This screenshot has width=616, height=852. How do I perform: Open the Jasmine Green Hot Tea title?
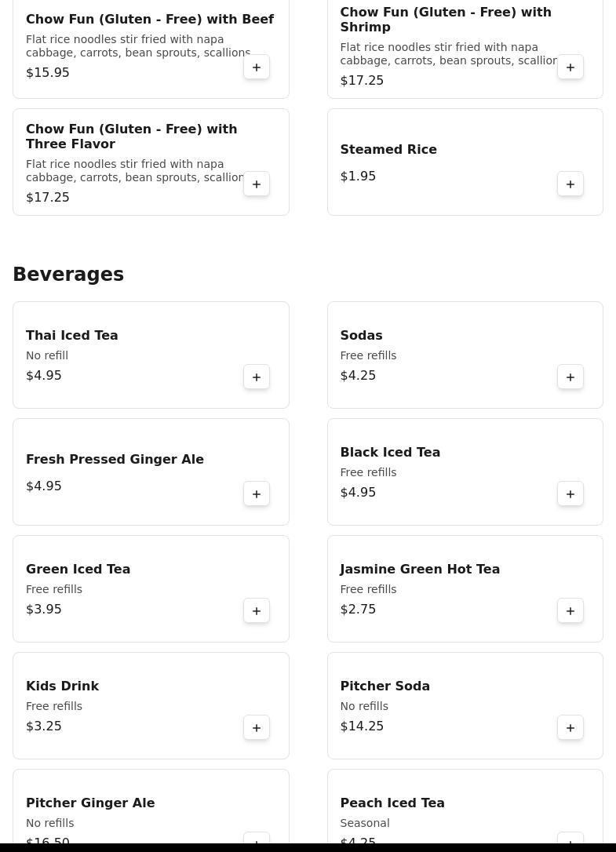coord(420,569)
